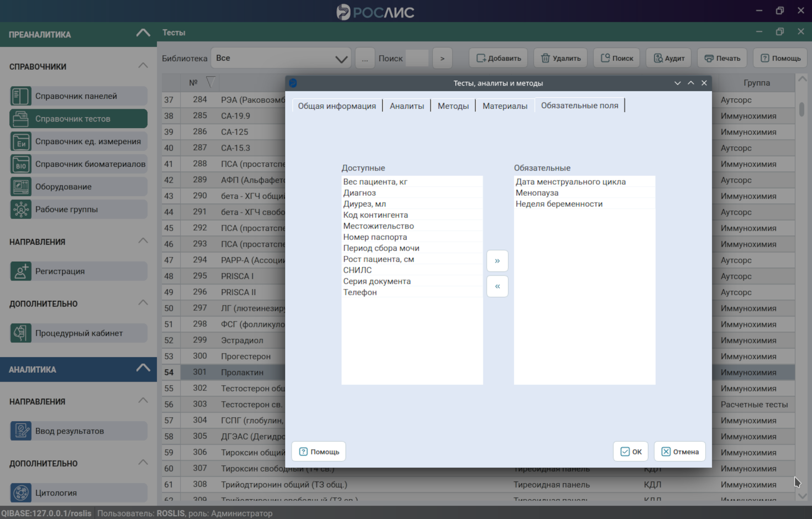Switch to the Материалы tab
Viewport: 812px width, 519px height.
click(505, 105)
